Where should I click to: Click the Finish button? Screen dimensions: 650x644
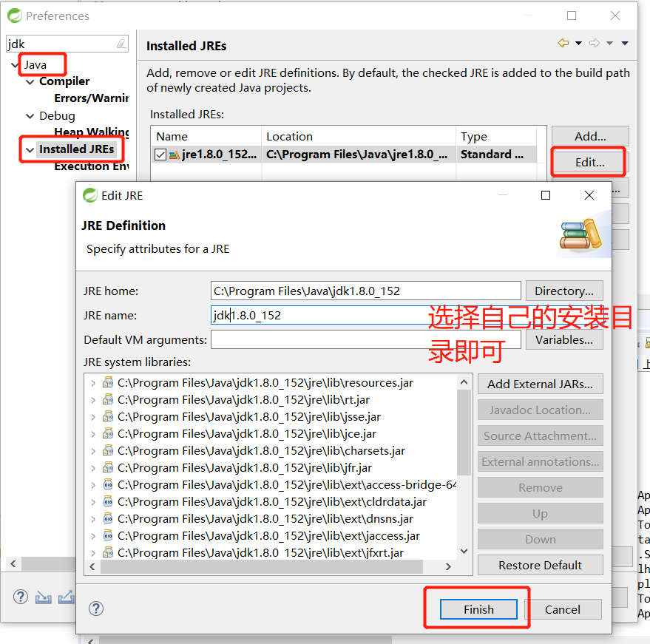pos(478,609)
